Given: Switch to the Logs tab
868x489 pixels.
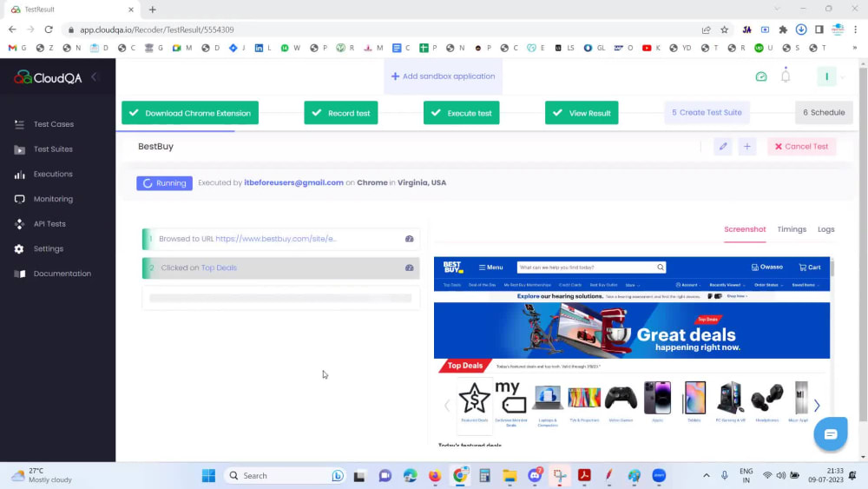Looking at the screenshot, I should (826, 229).
